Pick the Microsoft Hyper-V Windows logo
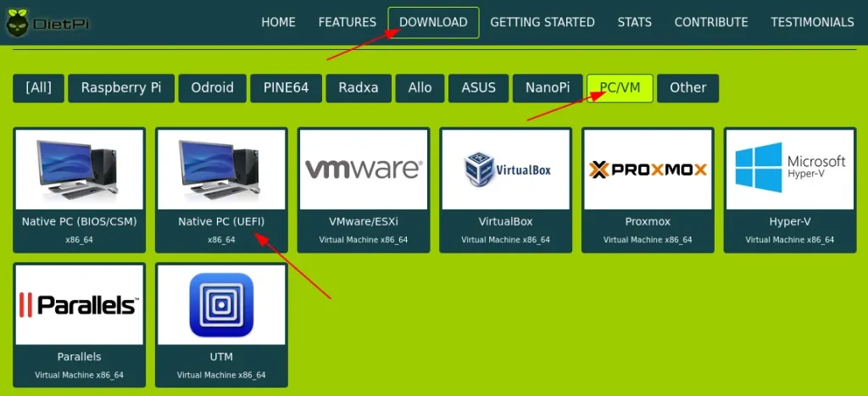This screenshot has height=396, width=868. point(758,167)
